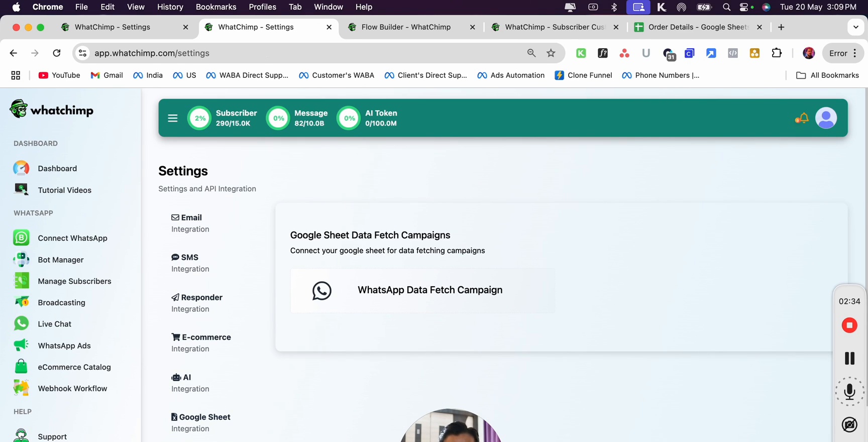
Task: Open WhatsApp Data Fetch Campaign card
Action: [422, 290]
